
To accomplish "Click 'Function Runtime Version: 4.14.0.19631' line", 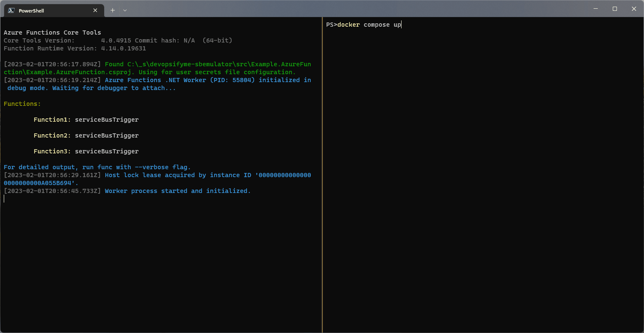I will (x=75, y=48).
